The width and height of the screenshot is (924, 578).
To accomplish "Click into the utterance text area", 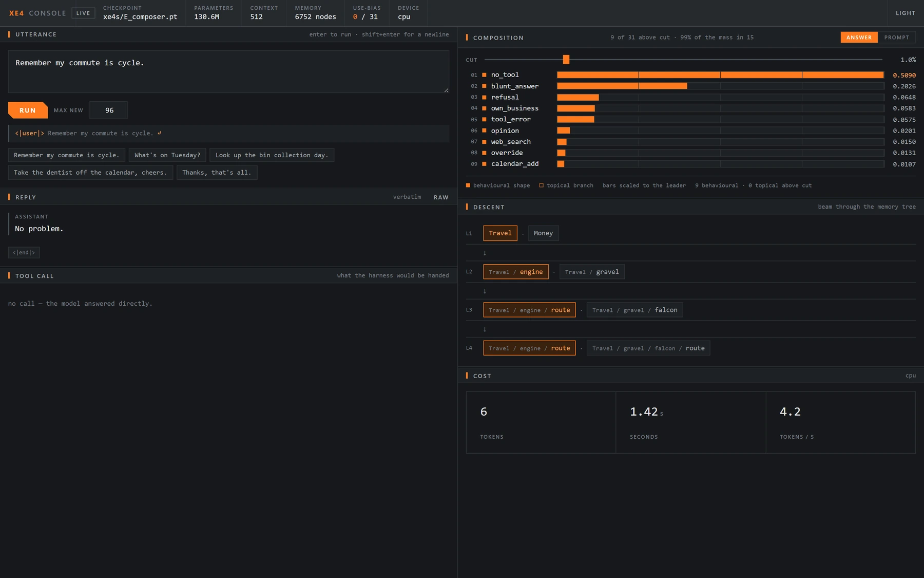I will tap(228, 71).
